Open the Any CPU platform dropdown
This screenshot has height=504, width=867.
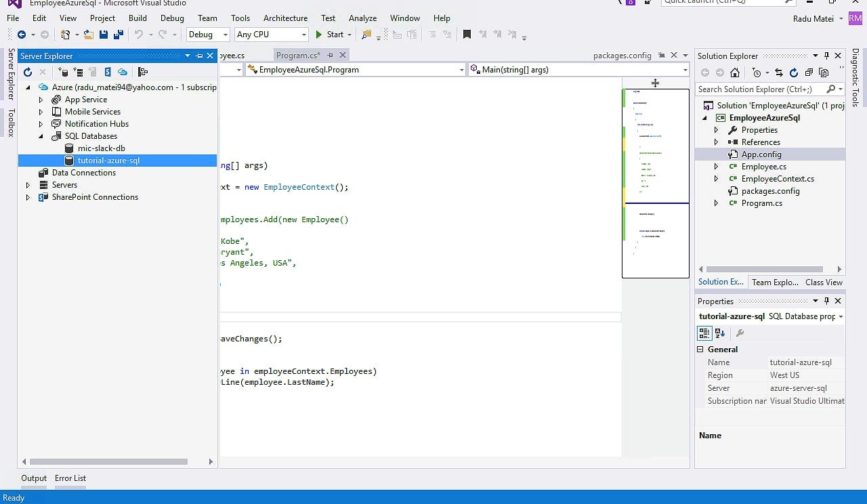click(302, 34)
